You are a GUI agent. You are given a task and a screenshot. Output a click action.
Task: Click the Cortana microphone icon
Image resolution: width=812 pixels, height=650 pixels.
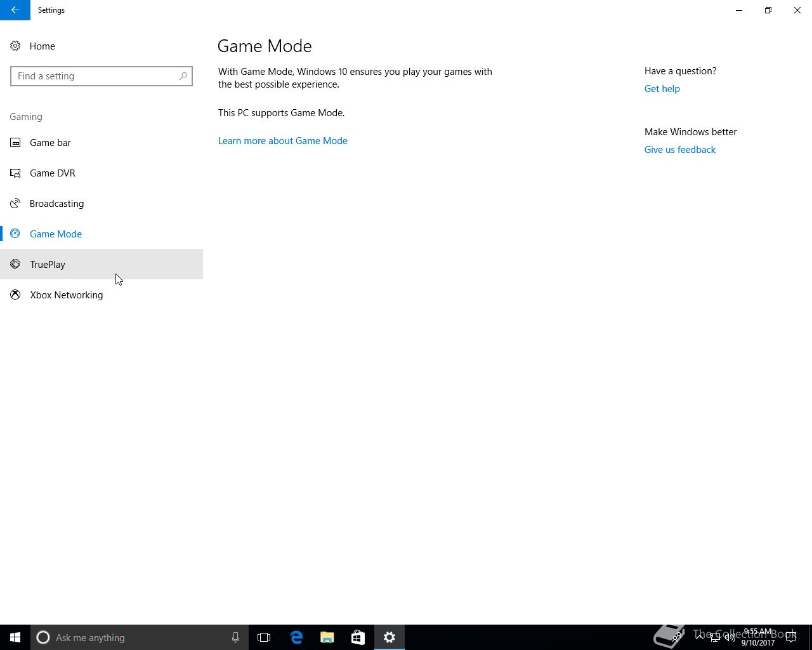tap(235, 637)
